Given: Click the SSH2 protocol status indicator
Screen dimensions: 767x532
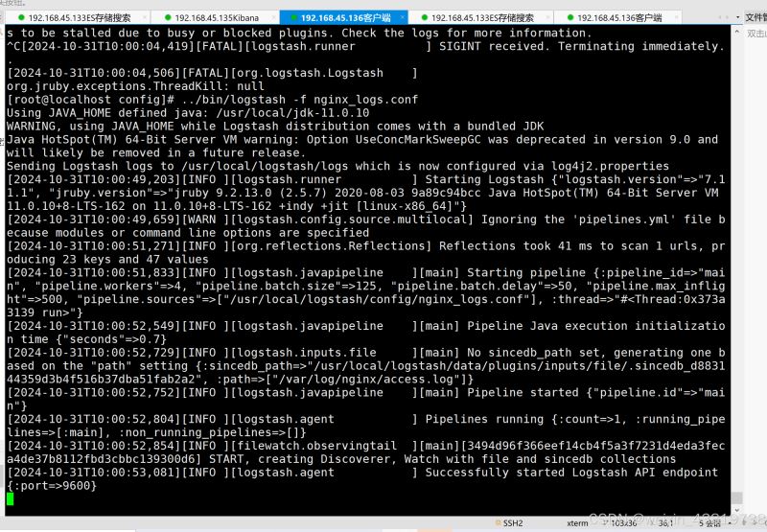Looking at the screenshot, I should [x=509, y=523].
